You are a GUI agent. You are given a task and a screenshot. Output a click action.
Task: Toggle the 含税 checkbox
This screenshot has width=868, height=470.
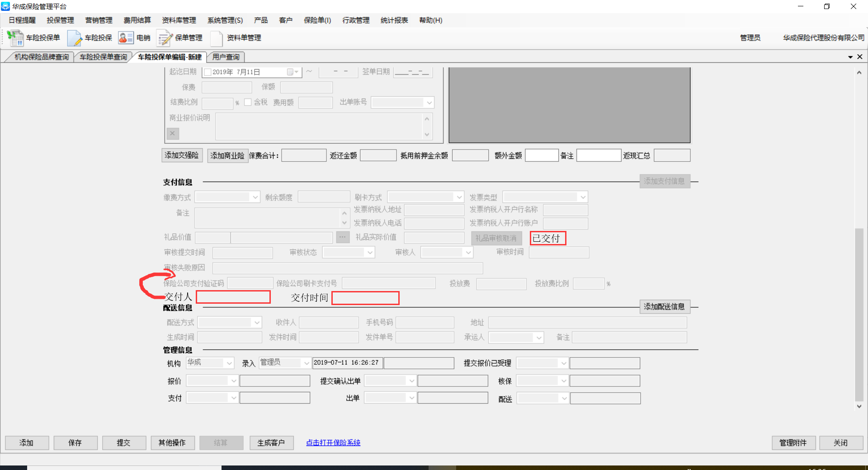(x=248, y=102)
